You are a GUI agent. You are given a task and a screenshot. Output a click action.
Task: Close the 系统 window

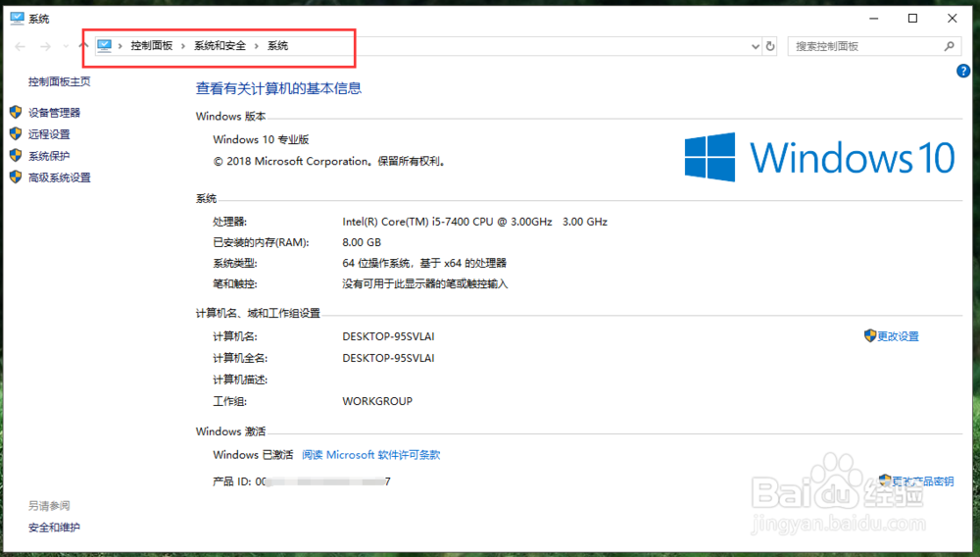coord(952,18)
